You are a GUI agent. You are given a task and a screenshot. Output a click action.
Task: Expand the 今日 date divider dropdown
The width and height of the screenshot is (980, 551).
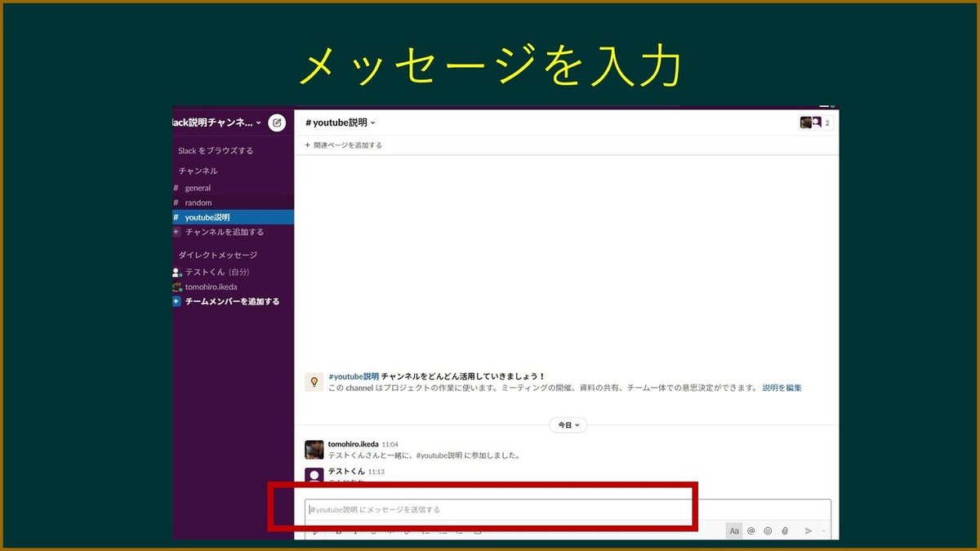tap(567, 425)
